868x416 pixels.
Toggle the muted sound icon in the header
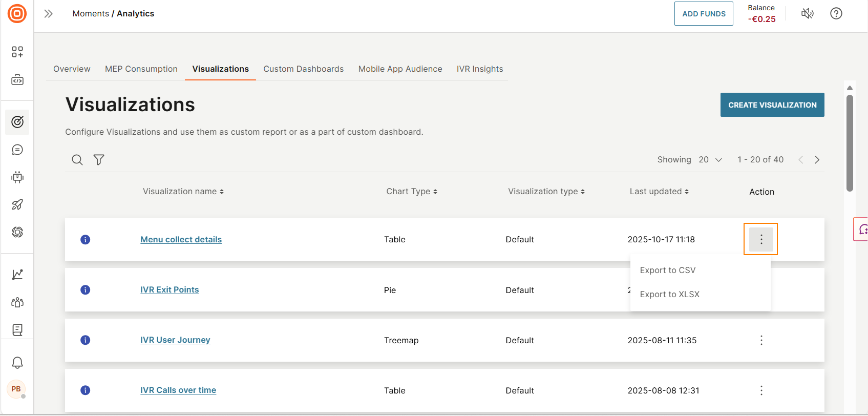tap(808, 13)
